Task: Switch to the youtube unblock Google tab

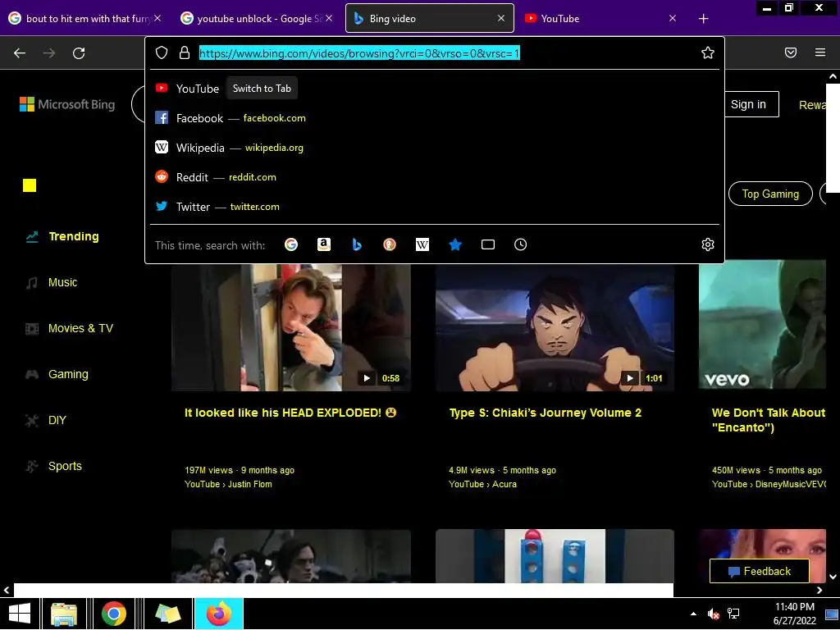Action: click(x=257, y=18)
